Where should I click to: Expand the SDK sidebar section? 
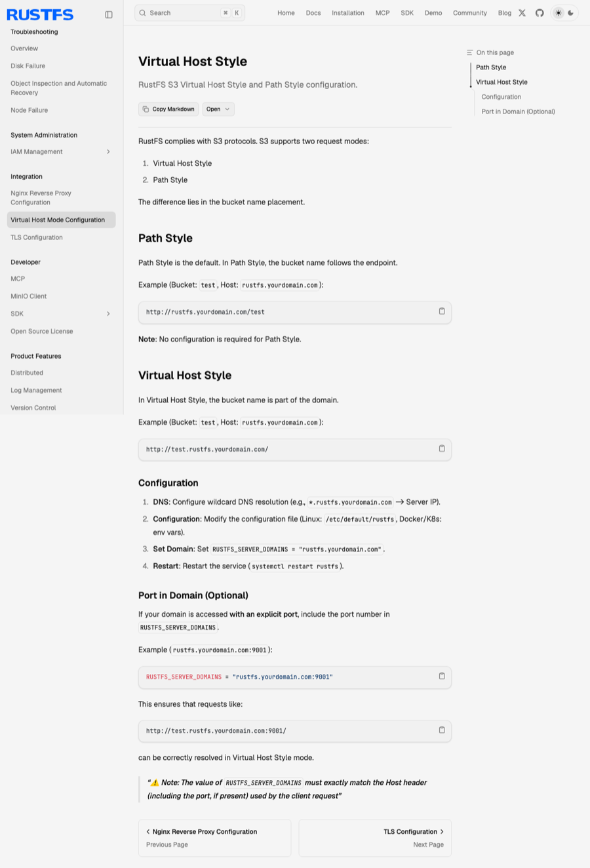pos(108,313)
